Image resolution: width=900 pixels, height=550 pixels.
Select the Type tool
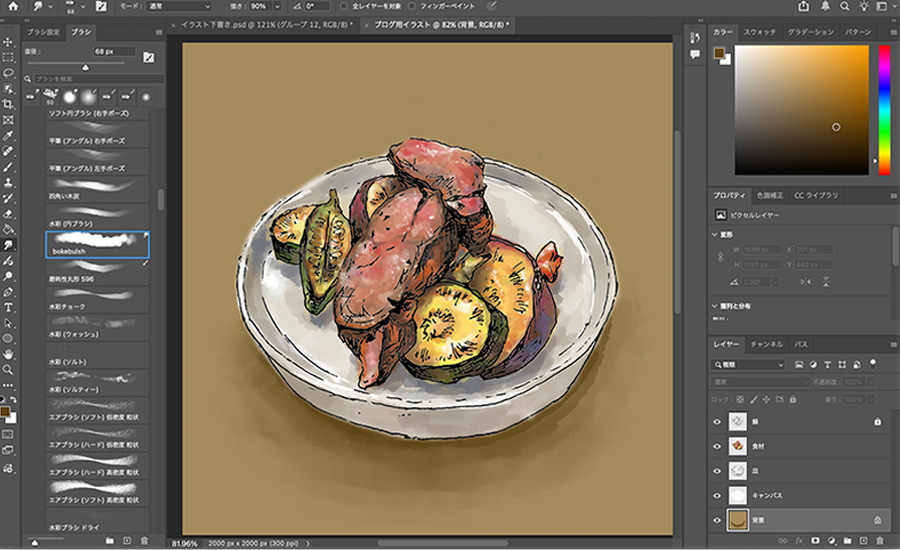pyautogui.click(x=8, y=307)
